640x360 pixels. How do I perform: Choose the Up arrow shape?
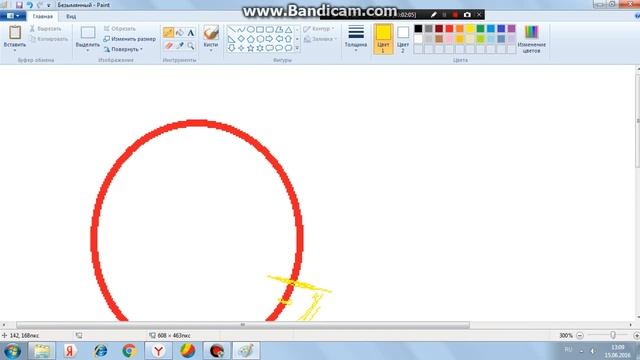pyautogui.click(x=289, y=39)
